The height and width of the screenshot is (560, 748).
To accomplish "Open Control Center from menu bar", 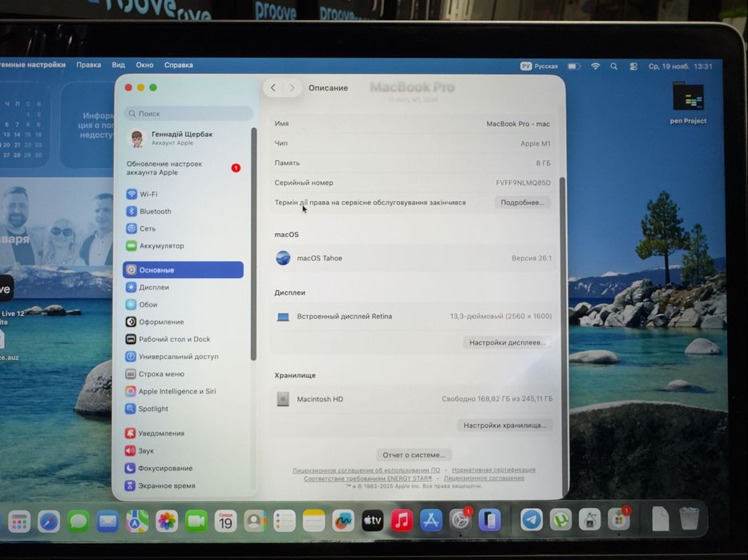I will tap(633, 66).
